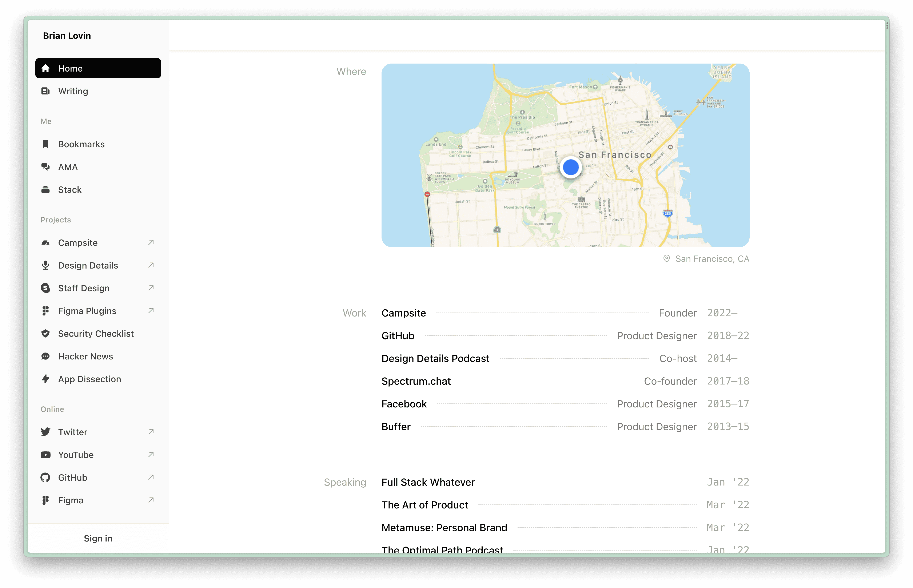Click the AMA chat bubbles icon
The image size is (913, 588).
45,167
